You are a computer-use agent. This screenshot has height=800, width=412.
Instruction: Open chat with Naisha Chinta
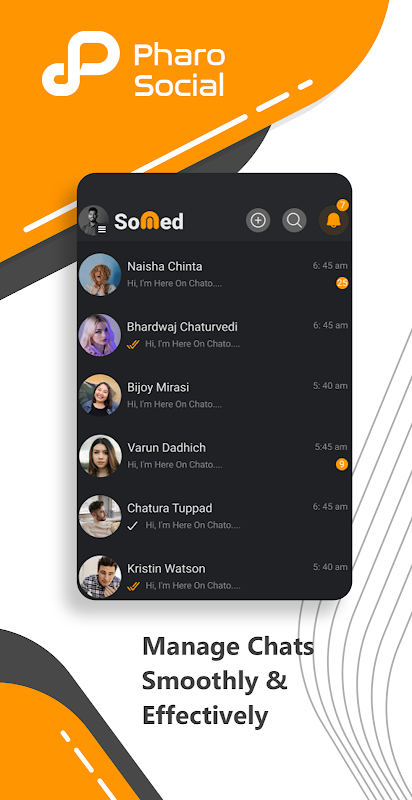tap(214, 274)
